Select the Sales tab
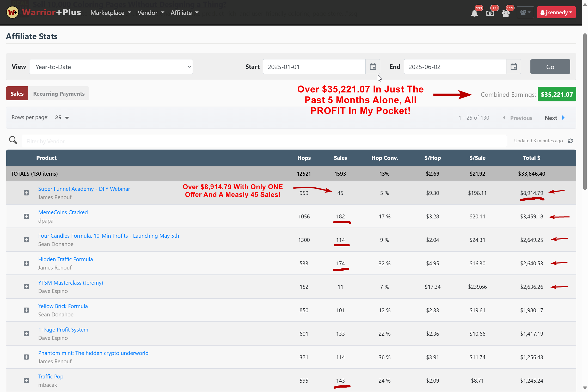 (17, 94)
